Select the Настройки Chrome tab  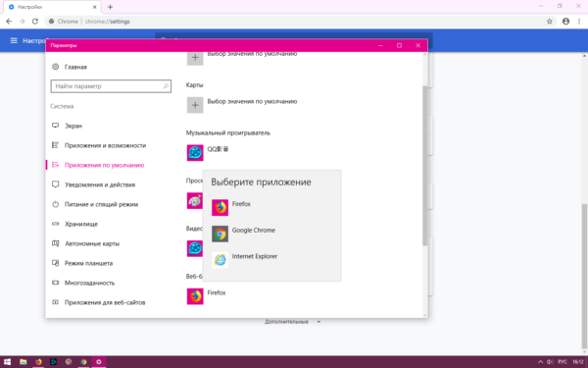point(53,7)
